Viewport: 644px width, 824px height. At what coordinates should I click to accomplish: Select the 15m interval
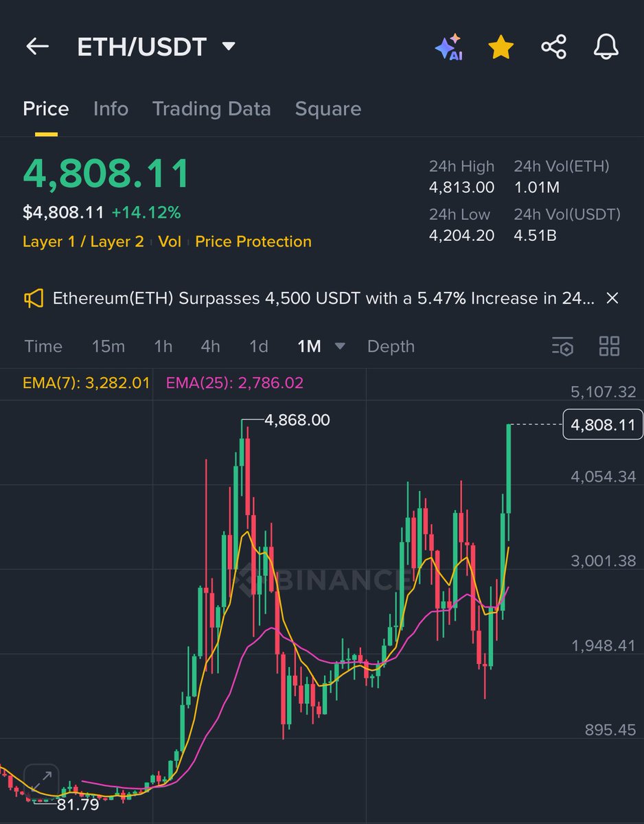coord(108,347)
